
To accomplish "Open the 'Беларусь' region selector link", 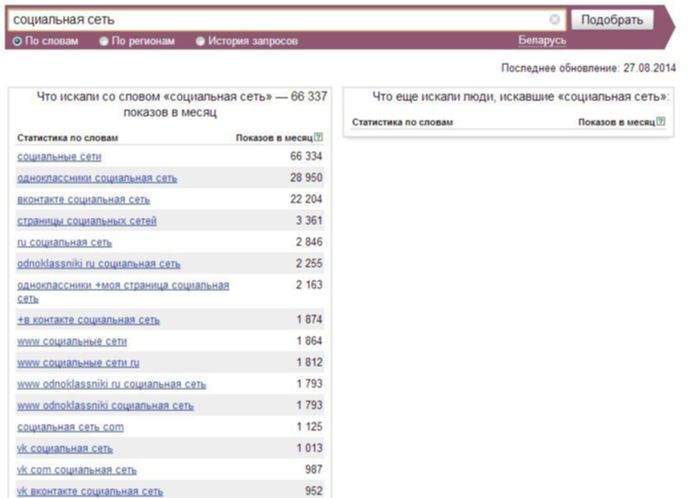I will [x=541, y=41].
